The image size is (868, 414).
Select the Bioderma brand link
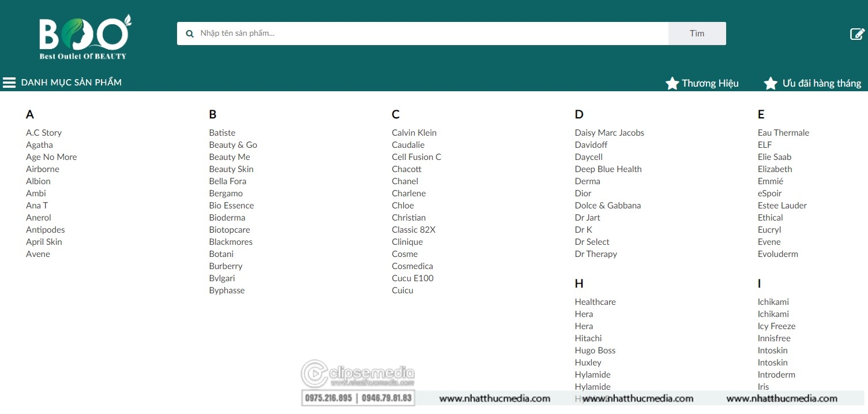tap(227, 218)
